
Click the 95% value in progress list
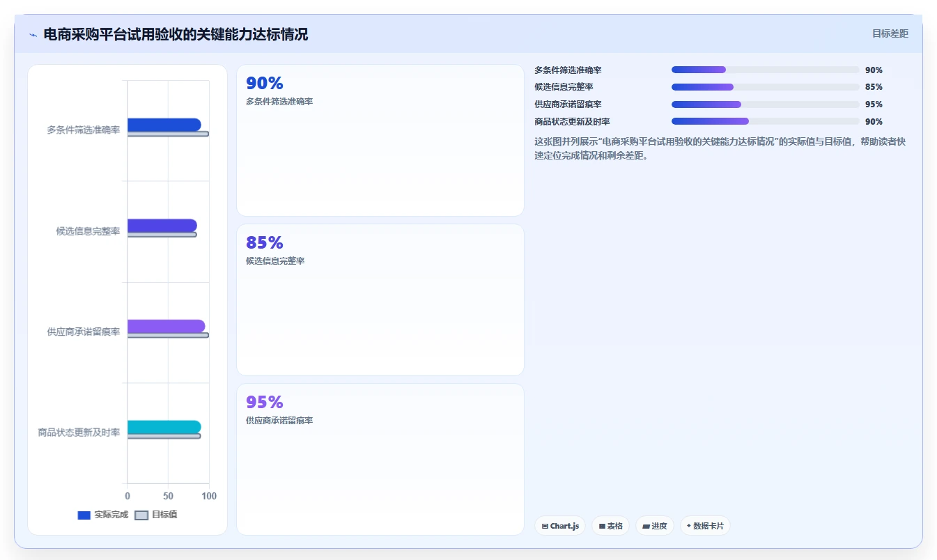(x=874, y=104)
